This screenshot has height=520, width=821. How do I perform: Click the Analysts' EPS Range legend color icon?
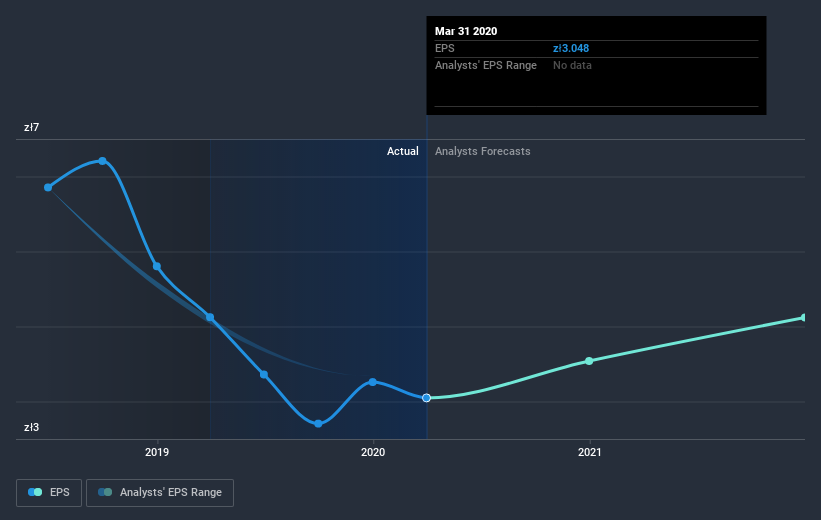click(x=105, y=492)
